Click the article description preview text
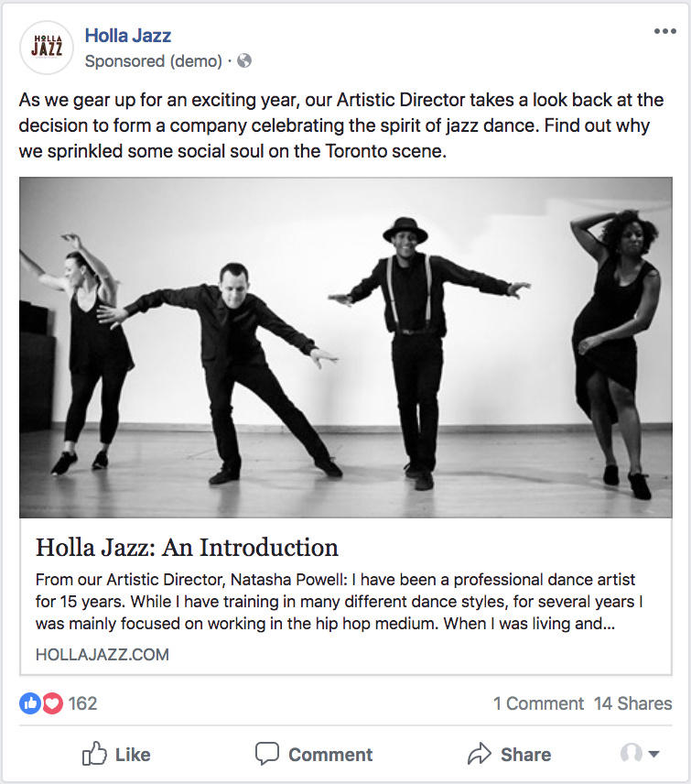Screen dimensions: 691x784 pos(335,602)
